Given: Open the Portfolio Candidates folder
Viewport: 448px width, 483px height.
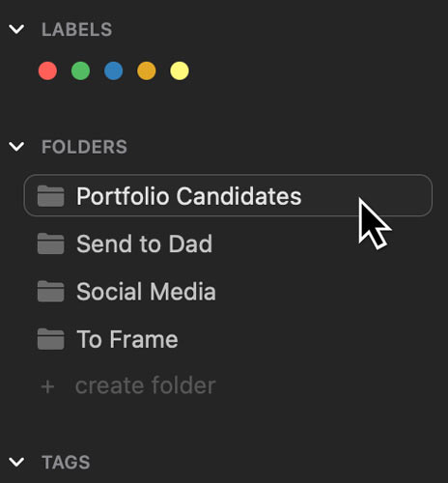Looking at the screenshot, I should [x=228, y=195].
